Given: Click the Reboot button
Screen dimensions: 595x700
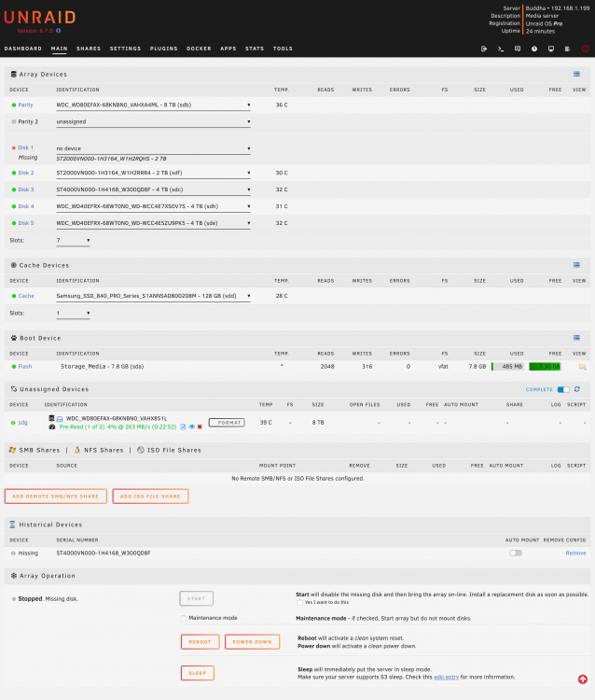Looking at the screenshot, I should pyautogui.click(x=200, y=642).
